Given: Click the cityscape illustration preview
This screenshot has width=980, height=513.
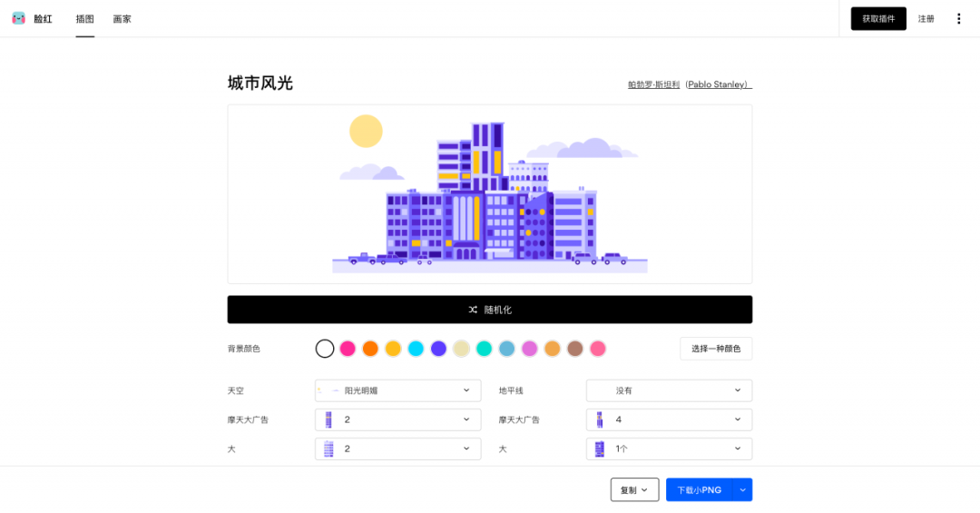Looking at the screenshot, I should coord(490,194).
